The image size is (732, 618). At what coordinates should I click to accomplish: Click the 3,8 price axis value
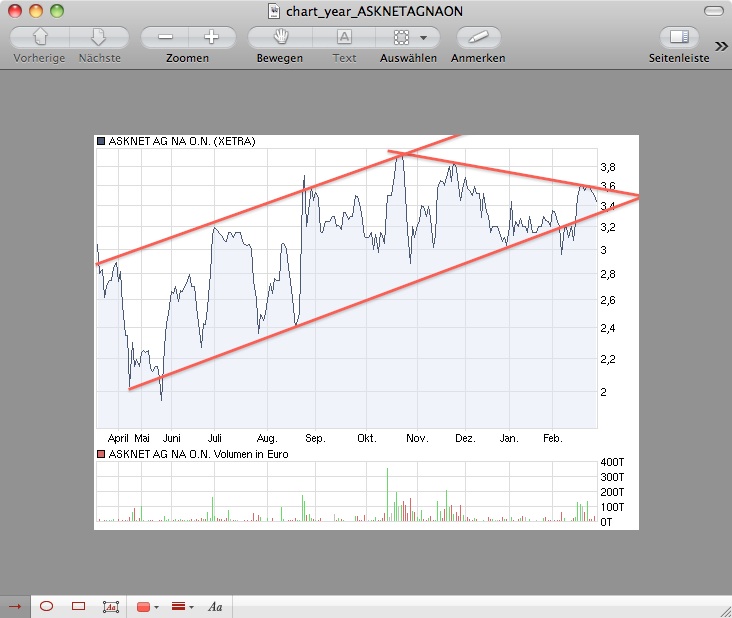607,167
